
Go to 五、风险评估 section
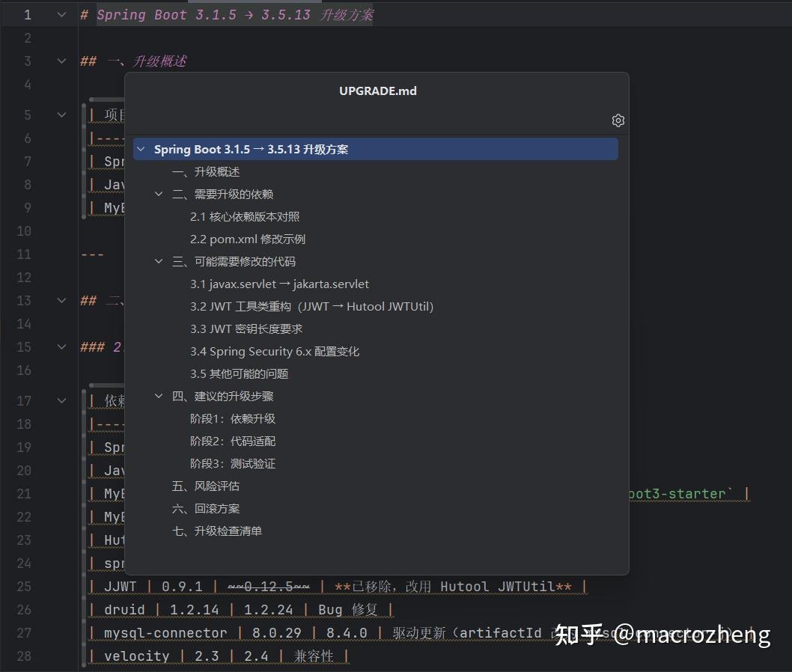pyautogui.click(x=206, y=486)
